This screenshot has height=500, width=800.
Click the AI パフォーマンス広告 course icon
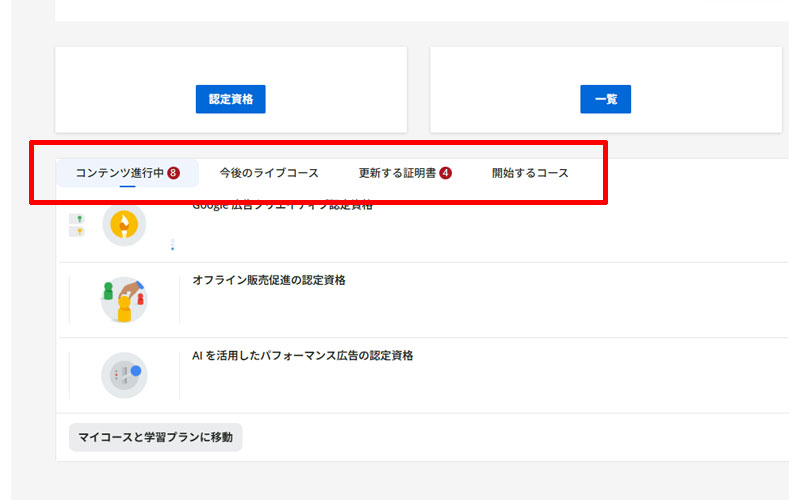pos(124,375)
